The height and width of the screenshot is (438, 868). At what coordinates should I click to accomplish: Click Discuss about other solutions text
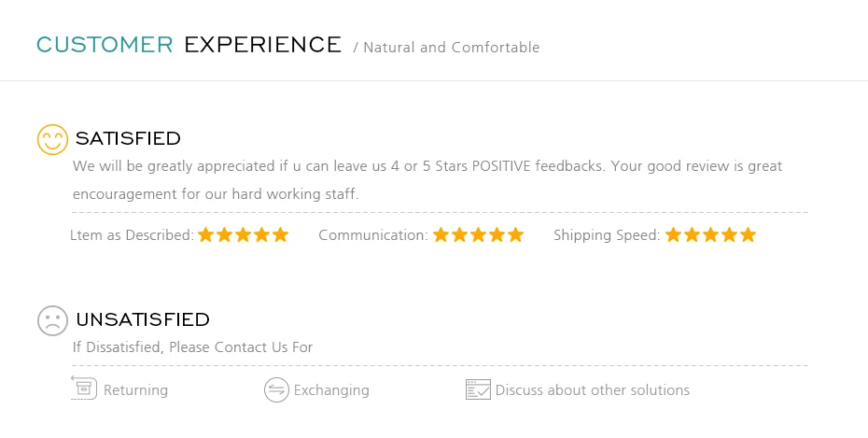[x=593, y=390]
